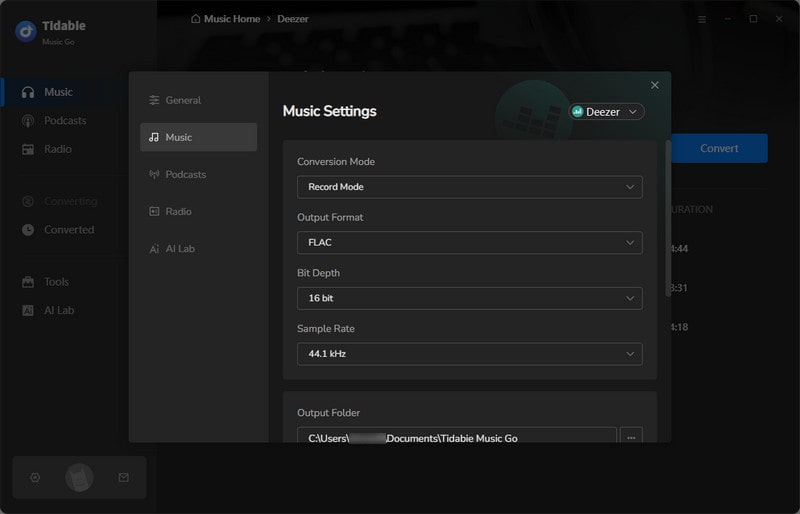800x514 pixels.
Task: Switch to Radio settings tab
Action: [x=198, y=211]
